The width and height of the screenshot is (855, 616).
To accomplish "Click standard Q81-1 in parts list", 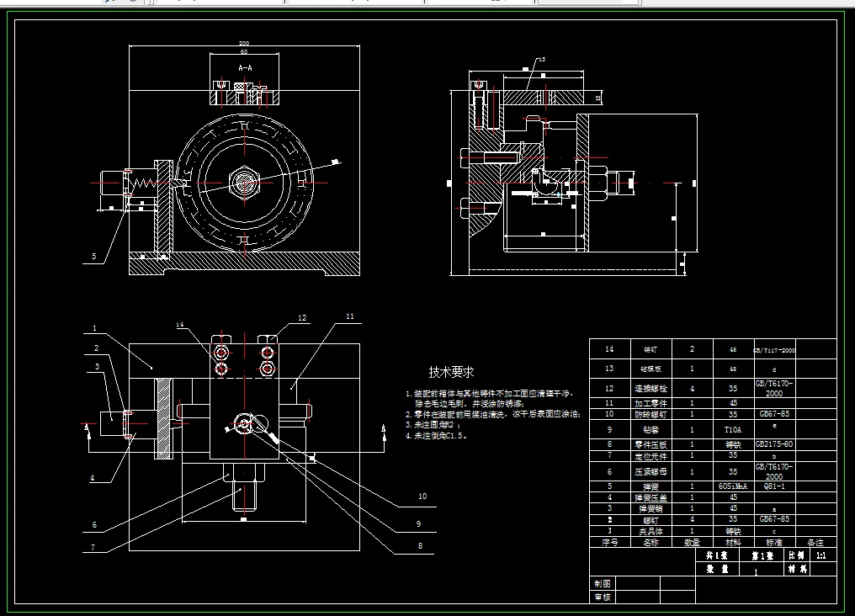I will coord(774,486).
